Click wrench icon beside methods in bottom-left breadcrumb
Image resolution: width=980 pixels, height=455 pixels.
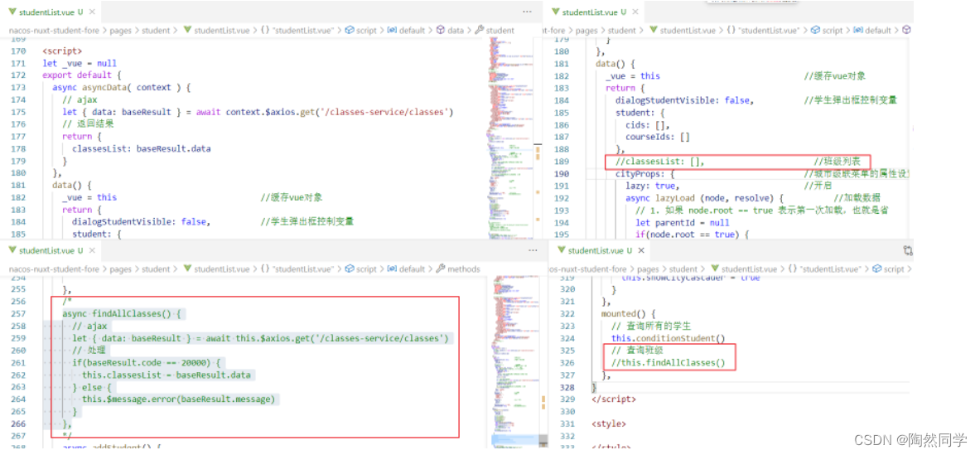pos(441,269)
